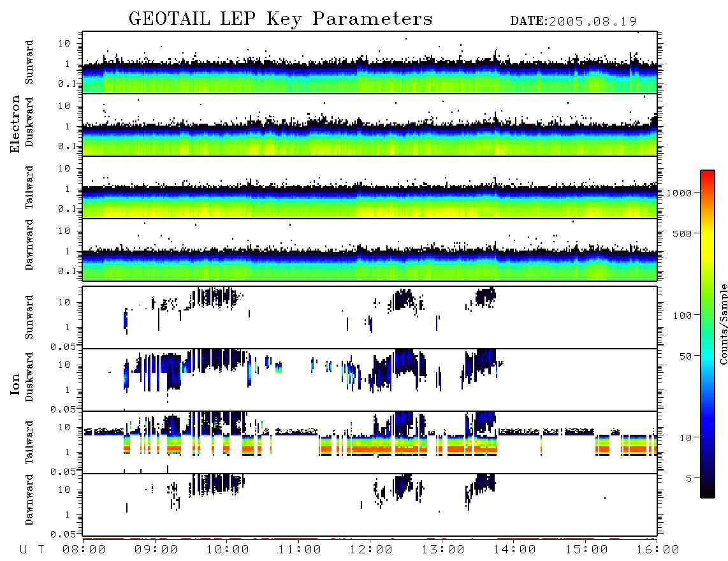Click the Ion Dawnward spectrogram panel

[370, 505]
